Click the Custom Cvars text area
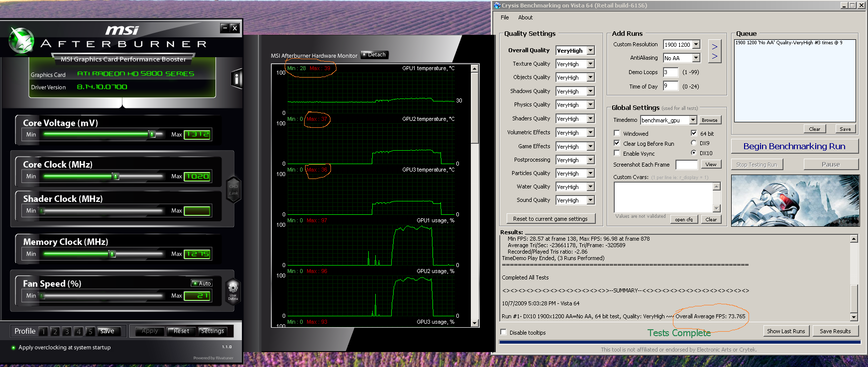This screenshot has width=868, height=367. 663,197
